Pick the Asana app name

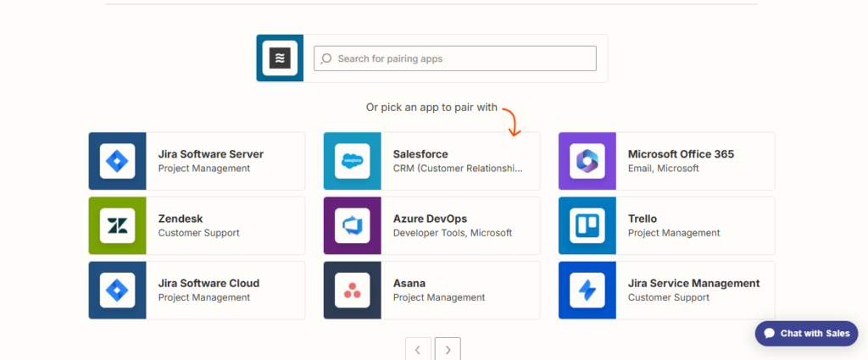pyautogui.click(x=409, y=284)
